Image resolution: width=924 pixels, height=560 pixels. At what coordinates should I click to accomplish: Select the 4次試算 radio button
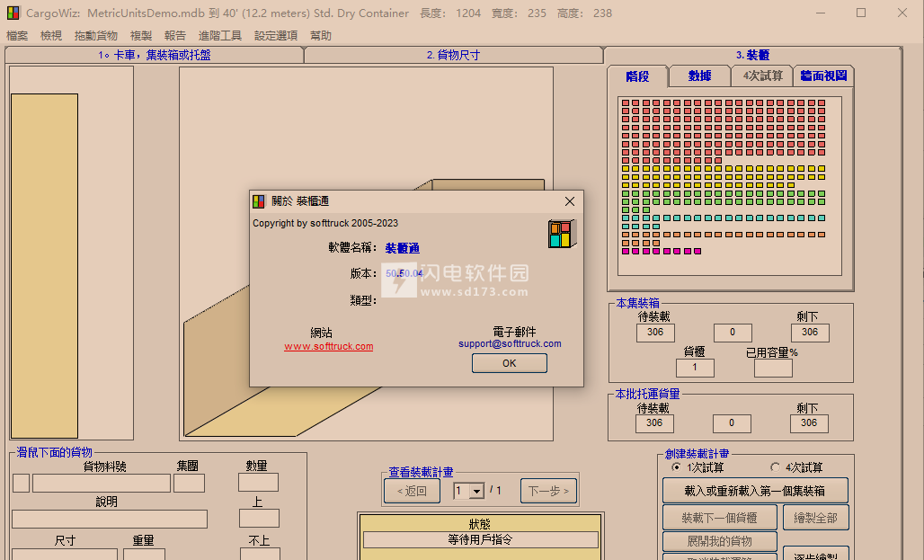(775, 467)
